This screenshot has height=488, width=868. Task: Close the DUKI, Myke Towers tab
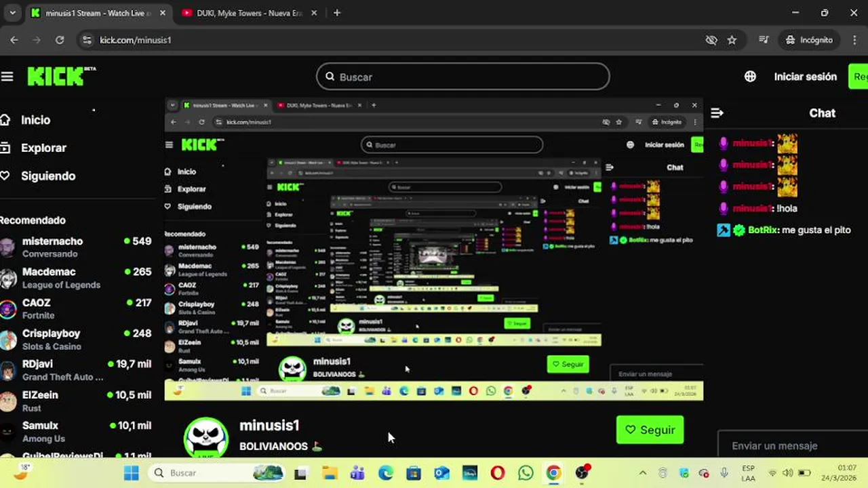coord(313,13)
